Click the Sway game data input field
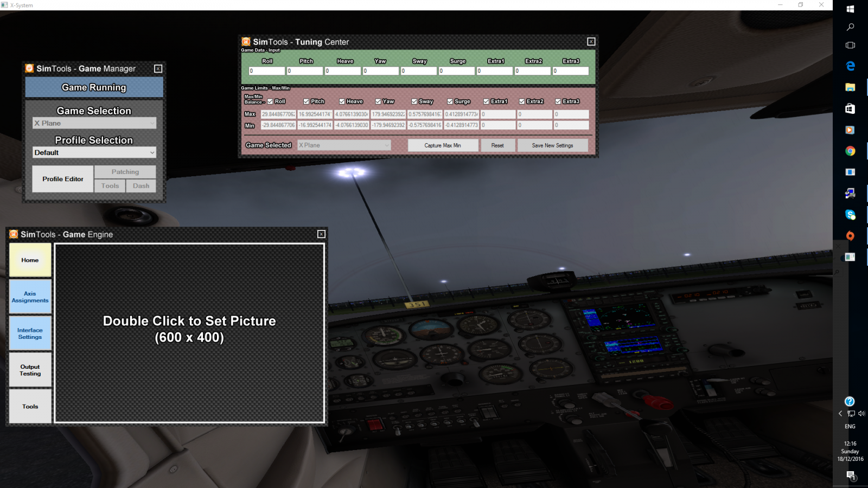The image size is (868, 488). point(419,71)
